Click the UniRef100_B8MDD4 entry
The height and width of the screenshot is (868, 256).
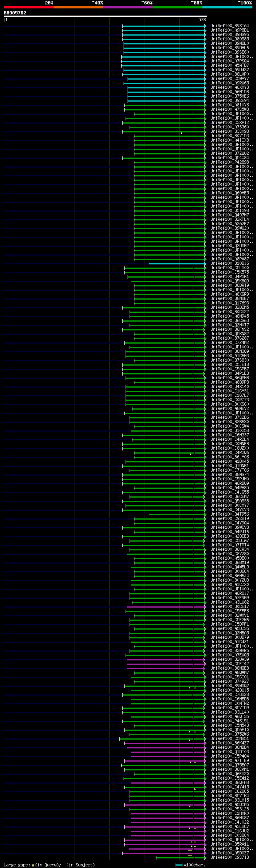point(230,748)
